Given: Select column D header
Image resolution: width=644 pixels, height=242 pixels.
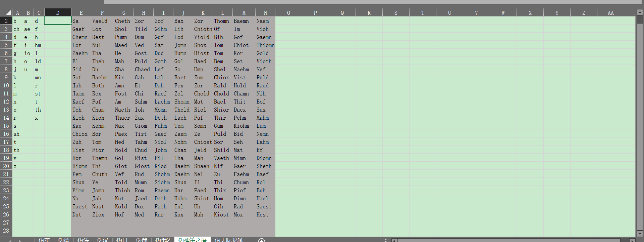Looking at the screenshot, I should point(58,13).
